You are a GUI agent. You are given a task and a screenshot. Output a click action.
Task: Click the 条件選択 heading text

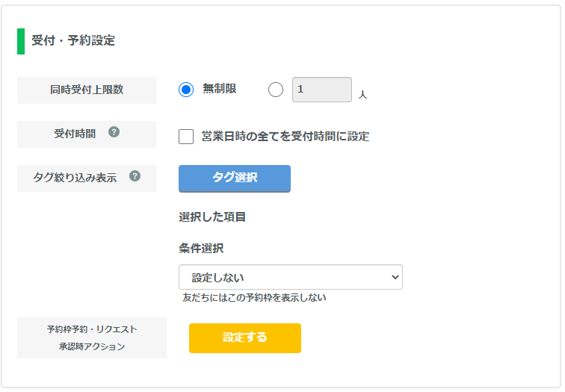(x=201, y=249)
